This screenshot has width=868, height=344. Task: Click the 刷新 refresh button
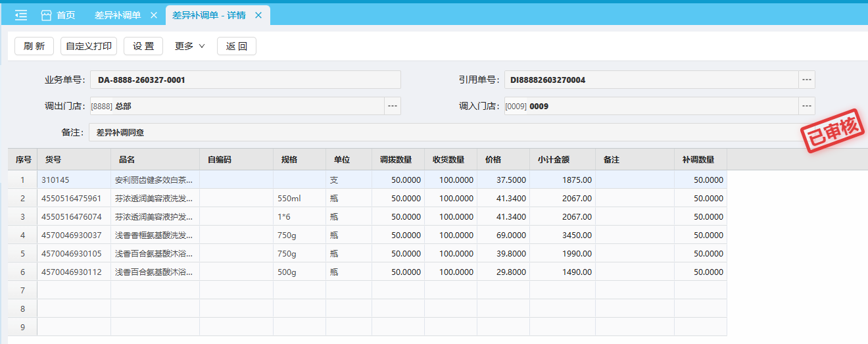click(34, 46)
